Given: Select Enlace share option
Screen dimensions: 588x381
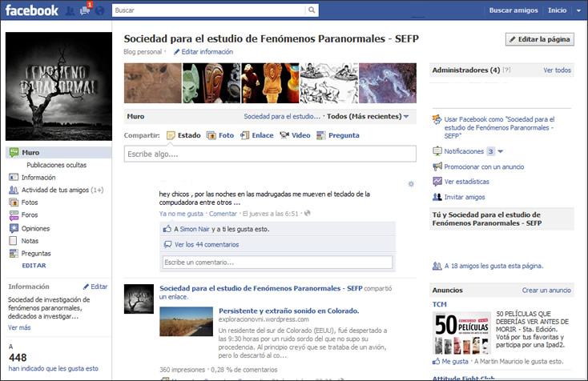Looking at the screenshot, I should click(x=257, y=135).
